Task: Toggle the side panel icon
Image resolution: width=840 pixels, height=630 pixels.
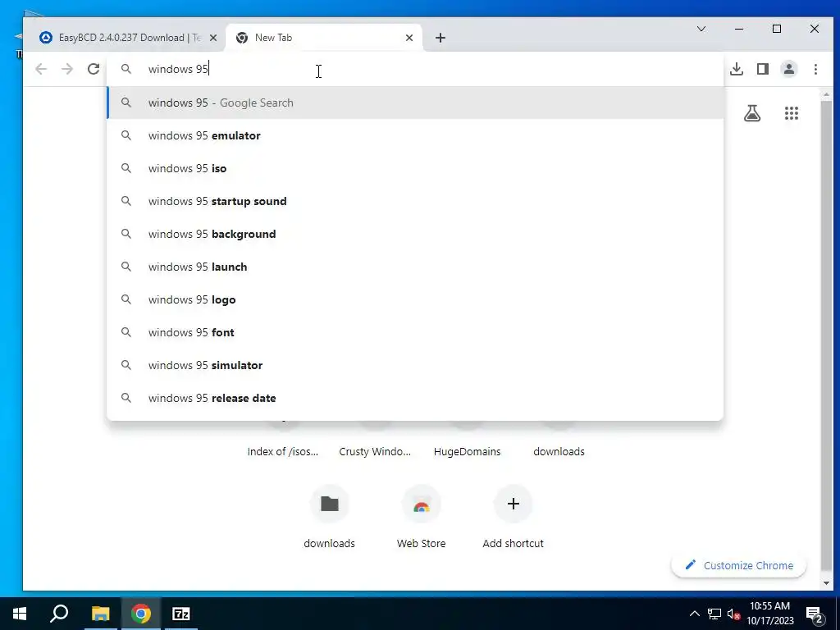Action: point(763,69)
